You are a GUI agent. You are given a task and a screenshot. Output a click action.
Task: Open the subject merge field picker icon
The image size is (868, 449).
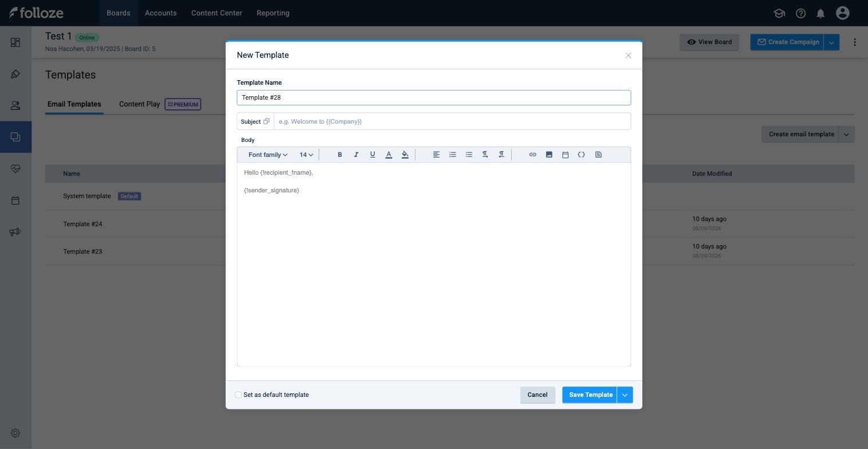[x=266, y=121]
